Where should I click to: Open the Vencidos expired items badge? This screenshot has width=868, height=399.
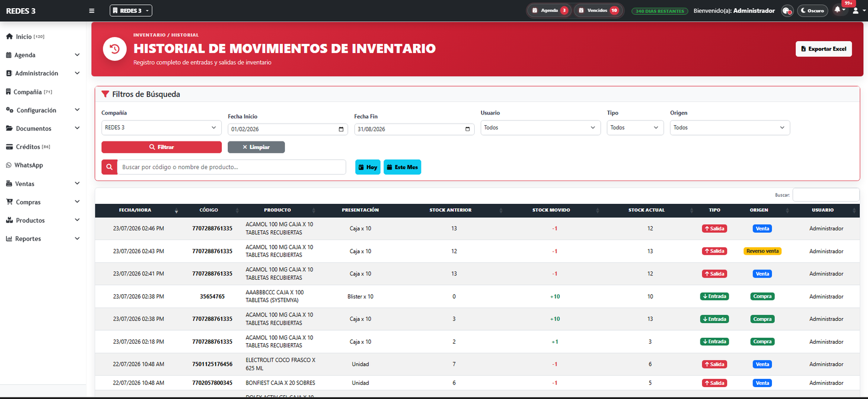[598, 10]
